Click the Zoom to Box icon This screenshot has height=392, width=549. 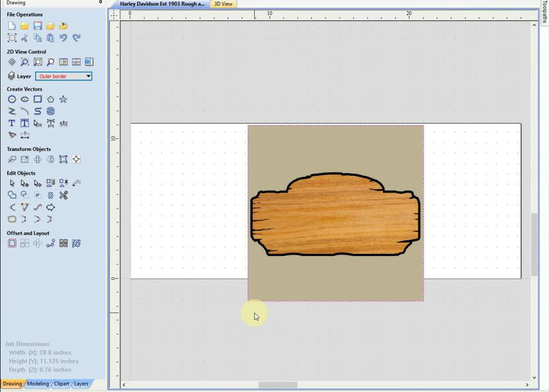tap(24, 62)
